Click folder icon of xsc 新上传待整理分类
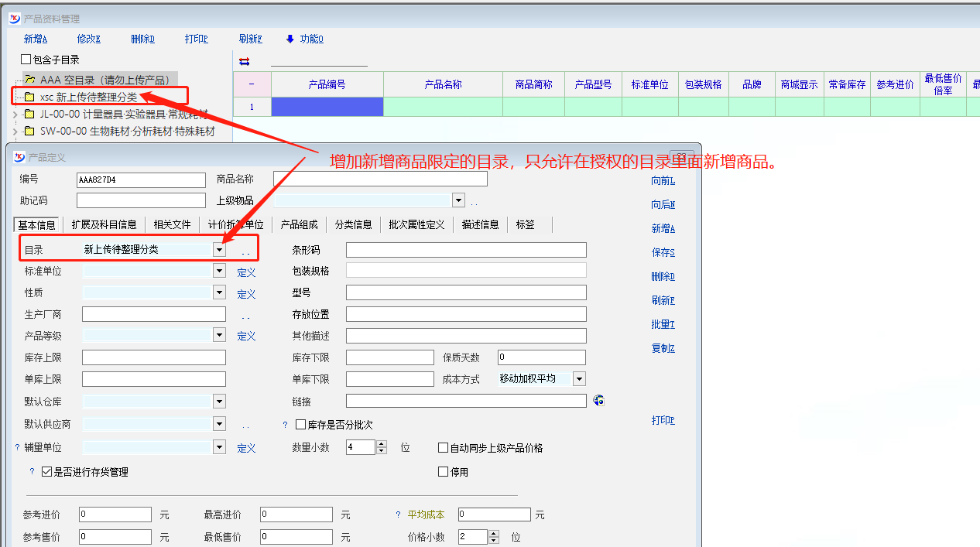Viewport: 980px width, 547px height. click(29, 97)
